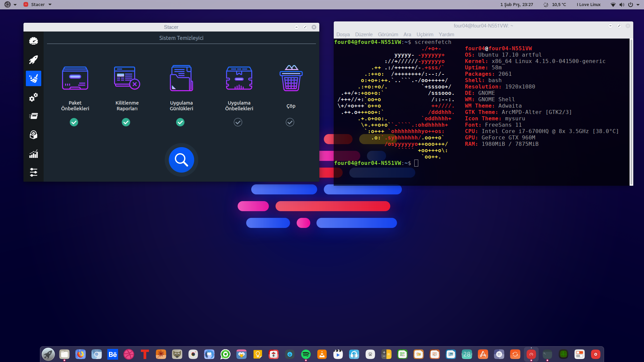Open the Düzenle menu in terminal
Screen dimensions: 644x362
(x=364, y=35)
